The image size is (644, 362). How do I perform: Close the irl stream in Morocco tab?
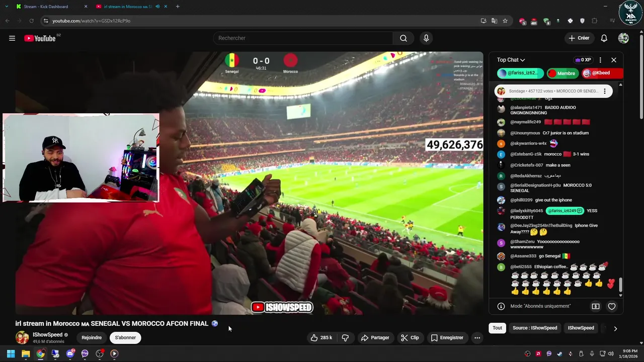click(166, 7)
